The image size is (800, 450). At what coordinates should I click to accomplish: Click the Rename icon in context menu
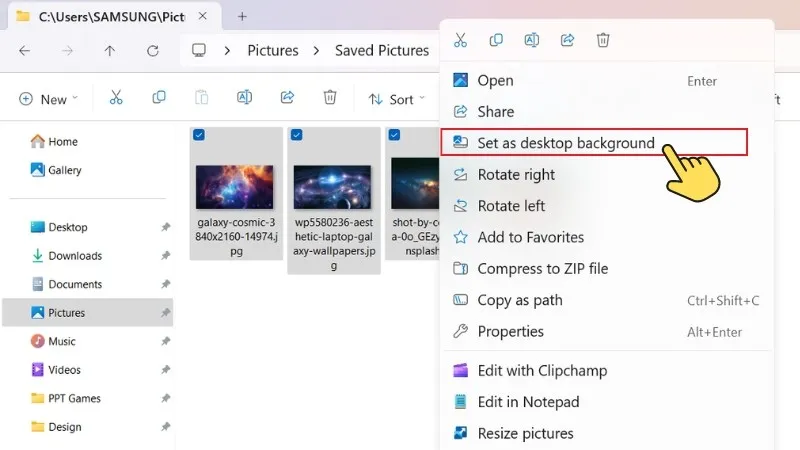532,40
